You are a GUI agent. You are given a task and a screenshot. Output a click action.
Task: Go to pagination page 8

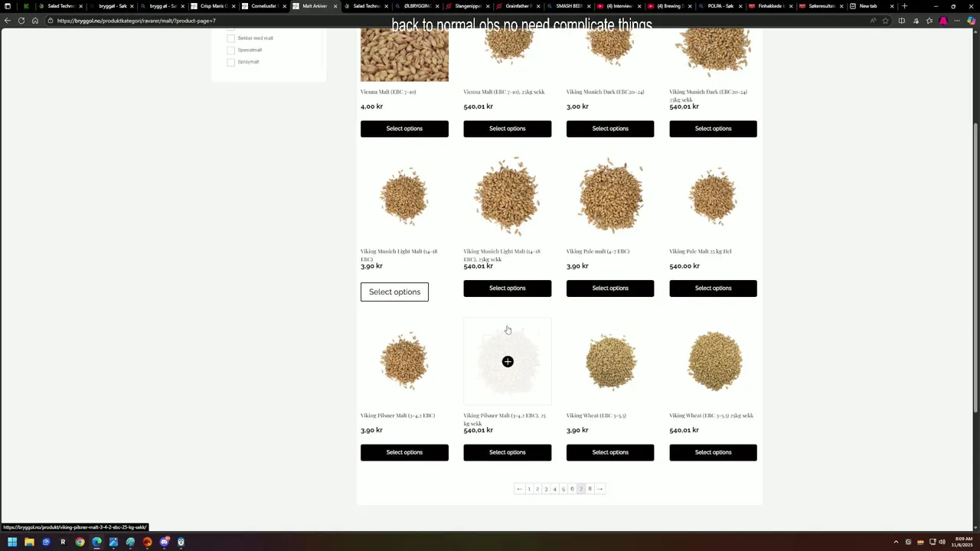click(x=590, y=489)
